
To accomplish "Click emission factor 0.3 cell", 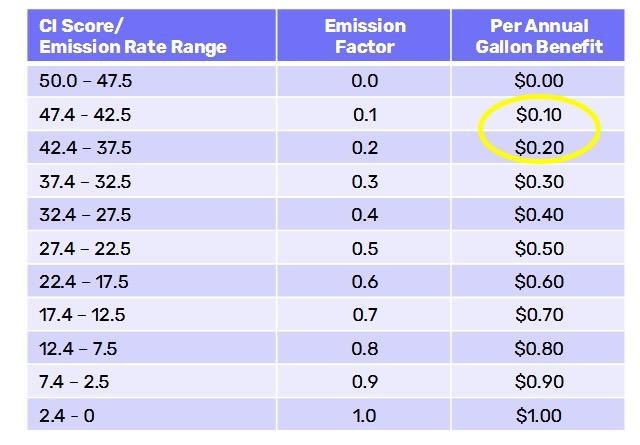I will point(365,181).
